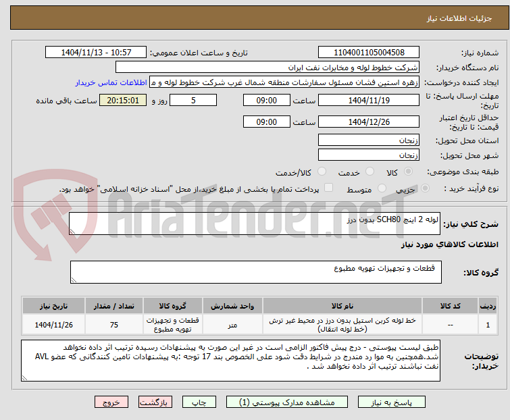Click the remaining time field 20:15:01
The width and height of the screenshot is (510, 420).
tap(123, 100)
